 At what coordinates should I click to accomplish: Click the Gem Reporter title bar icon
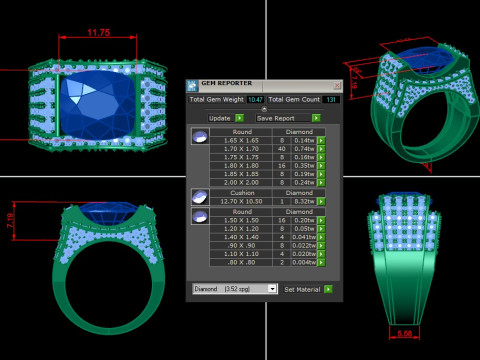click(x=192, y=86)
